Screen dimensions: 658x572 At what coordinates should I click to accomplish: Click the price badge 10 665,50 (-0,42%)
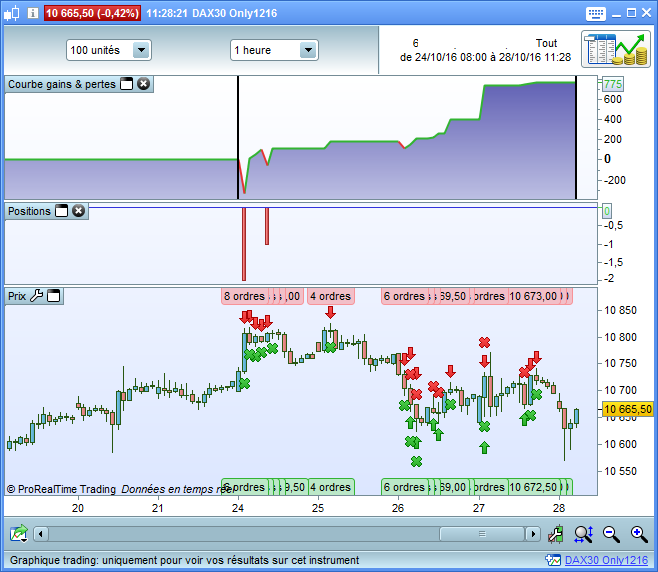coord(92,13)
